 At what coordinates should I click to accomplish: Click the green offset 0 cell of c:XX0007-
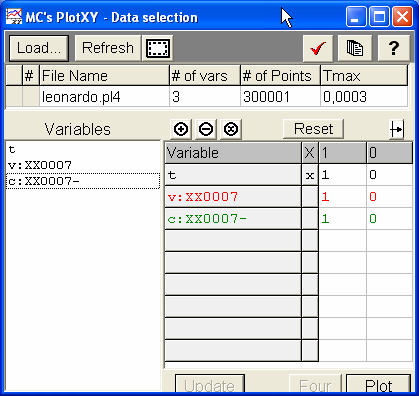pos(389,219)
